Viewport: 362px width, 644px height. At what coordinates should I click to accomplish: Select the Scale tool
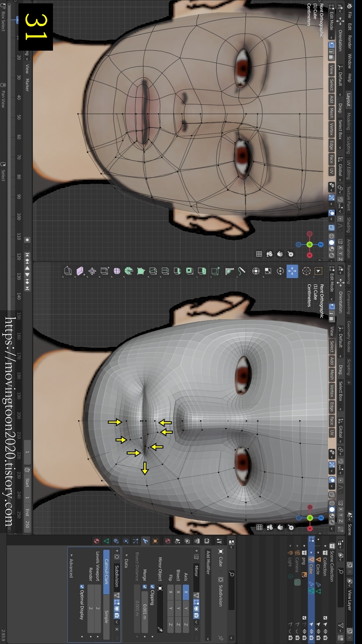pyautogui.click(x=268, y=271)
